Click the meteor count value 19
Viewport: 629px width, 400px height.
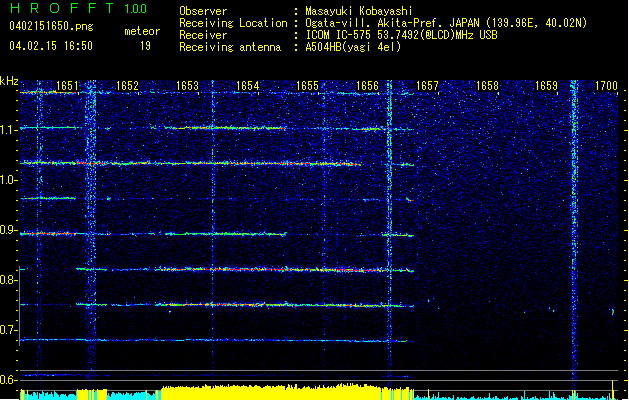(x=145, y=46)
